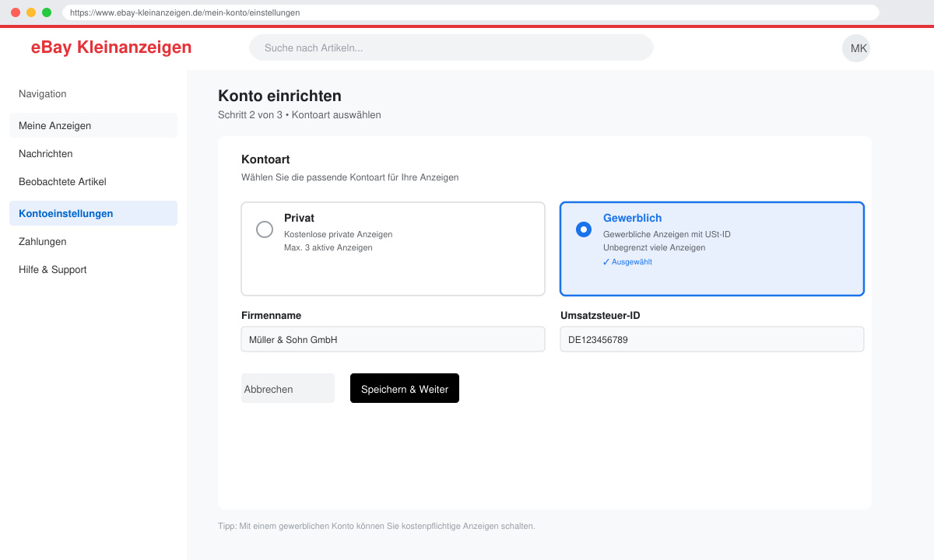Click the 'Schritt 2 von 3' step text
The width and height of the screenshot is (934, 560).
[x=250, y=114]
